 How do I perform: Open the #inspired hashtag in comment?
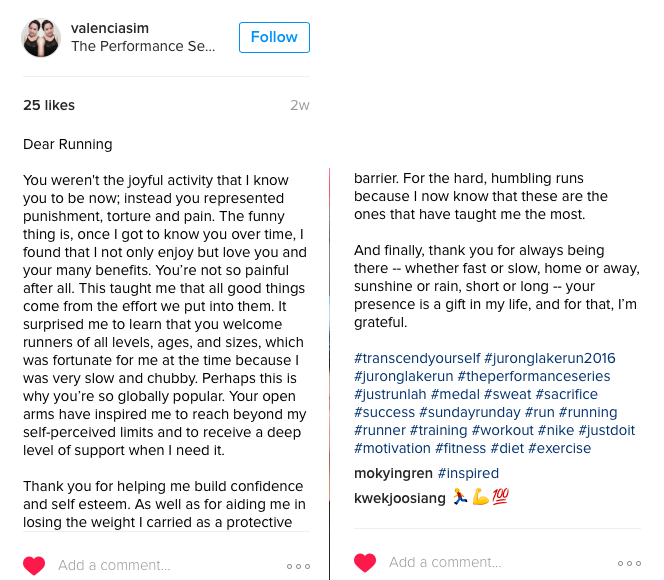point(468,473)
